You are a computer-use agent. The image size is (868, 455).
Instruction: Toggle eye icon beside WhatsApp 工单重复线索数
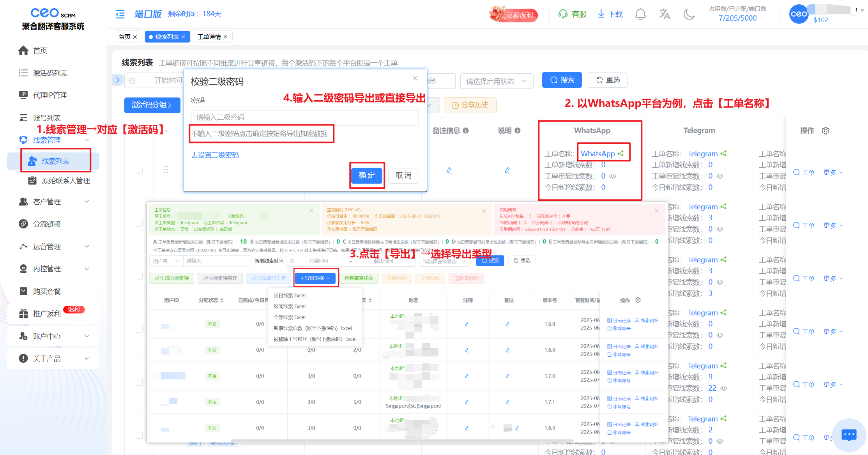pyautogui.click(x=613, y=176)
